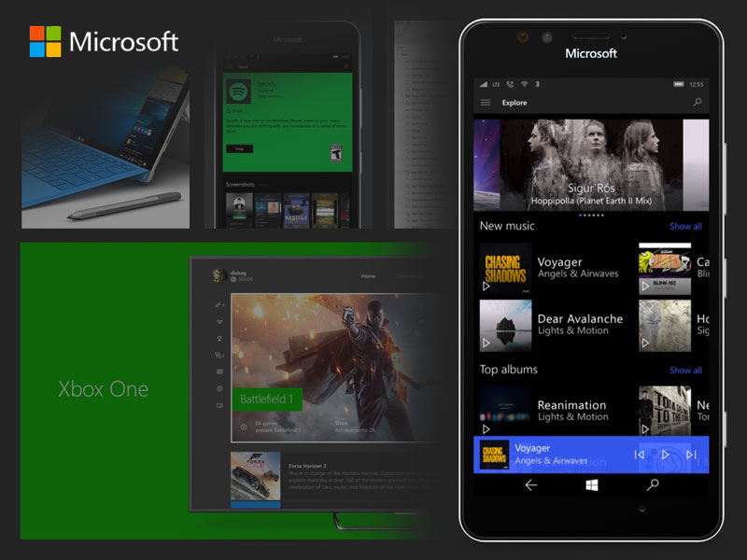Viewport: 747px width, 560px height.
Task: Open the hamburger menu beside Explore
Action: click(x=486, y=103)
